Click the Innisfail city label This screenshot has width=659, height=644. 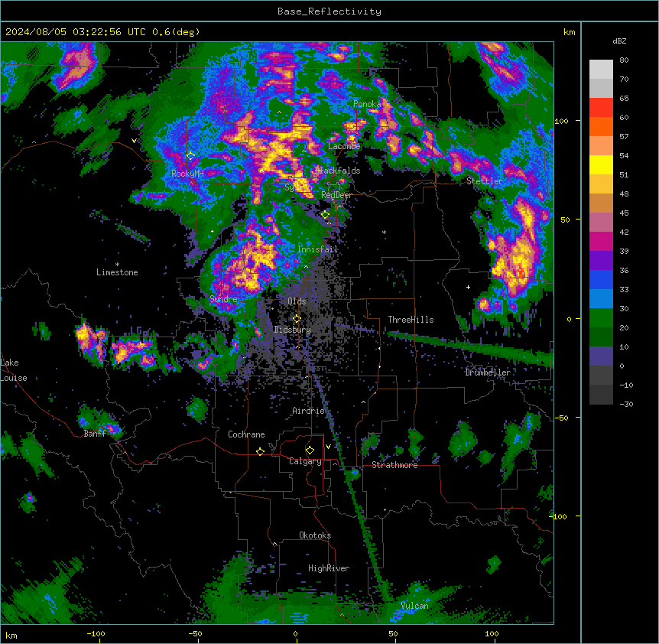pyautogui.click(x=317, y=249)
